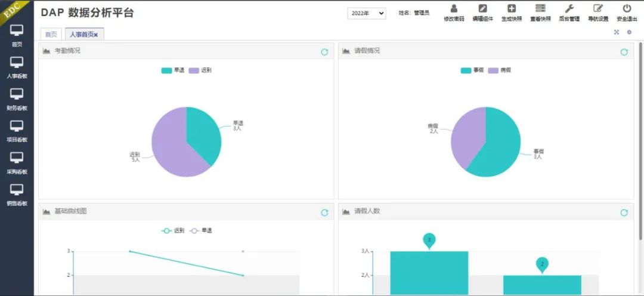Open 项目看板 sidebar monitor icon
This screenshot has height=296, width=644.
tap(17, 126)
